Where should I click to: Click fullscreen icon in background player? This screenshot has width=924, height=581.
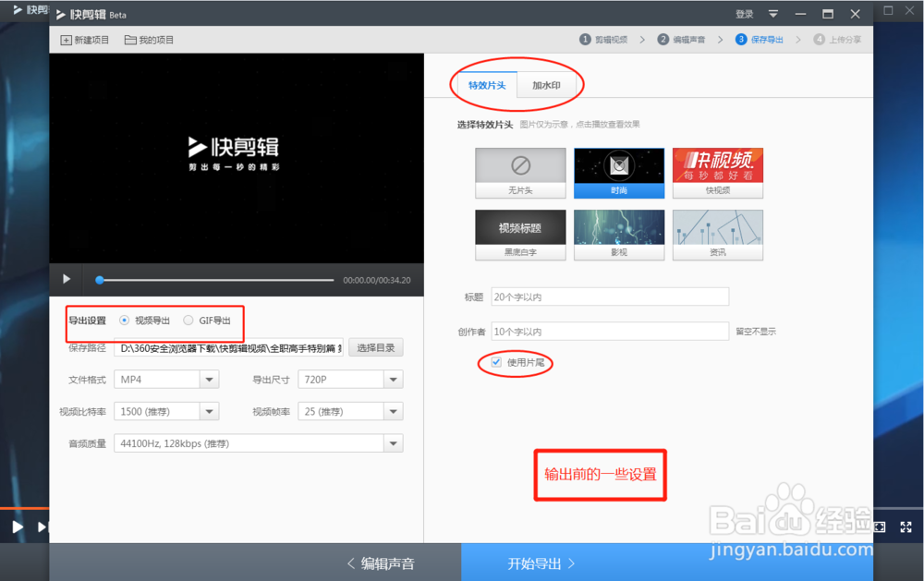[x=906, y=527]
